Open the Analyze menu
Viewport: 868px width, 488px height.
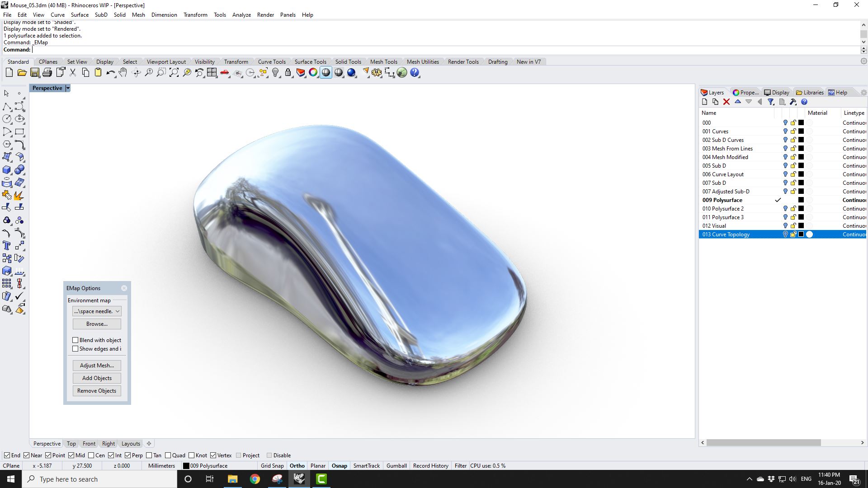(241, 15)
